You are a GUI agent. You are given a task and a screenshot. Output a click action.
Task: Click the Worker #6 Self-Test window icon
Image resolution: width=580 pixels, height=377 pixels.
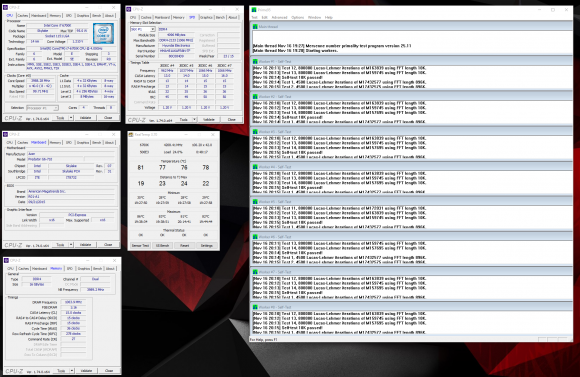point(255,237)
